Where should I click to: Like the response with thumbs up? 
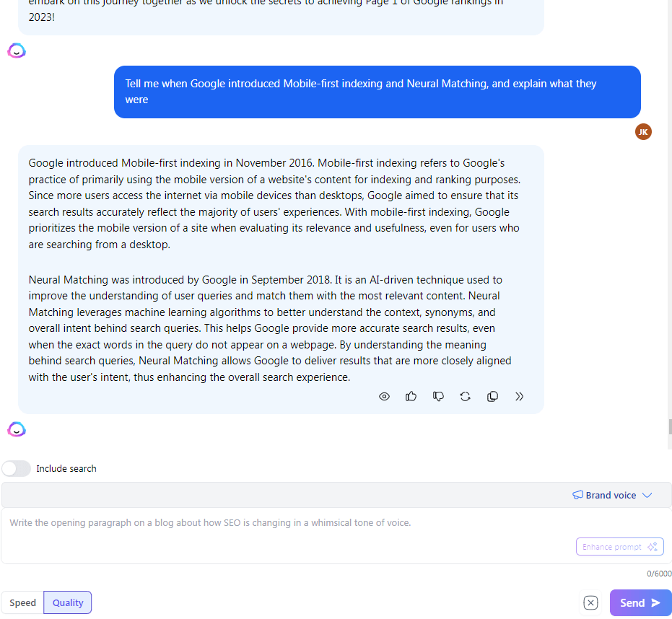coord(411,396)
